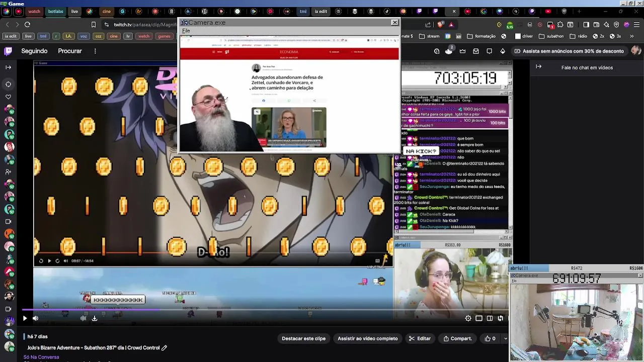Open clip player settings gear
Screen dimensions: 644x362
468,318
